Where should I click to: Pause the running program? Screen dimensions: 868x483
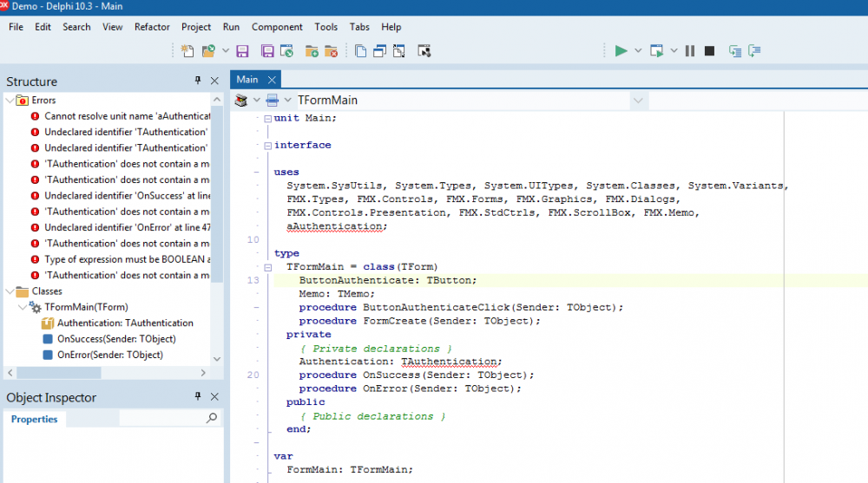point(690,51)
